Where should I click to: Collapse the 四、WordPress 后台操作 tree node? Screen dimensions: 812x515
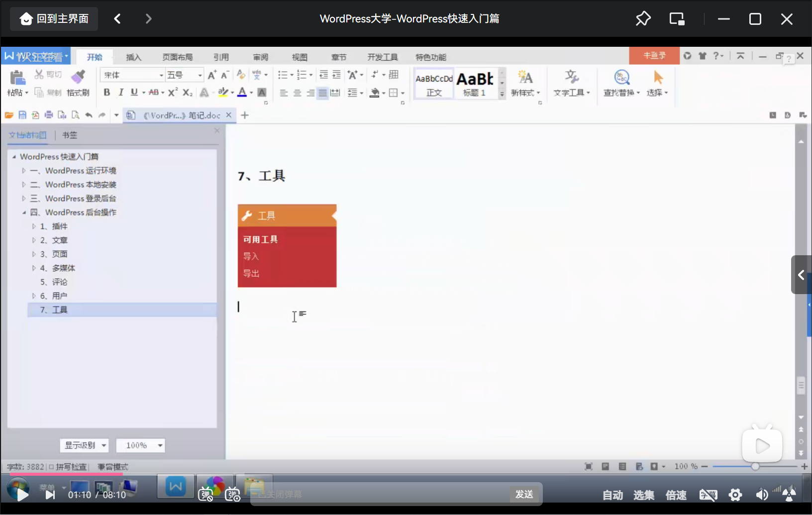(x=23, y=212)
